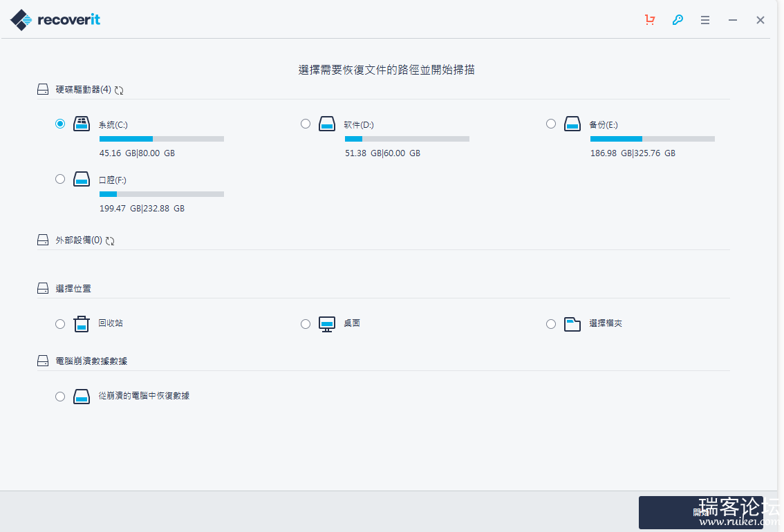Click the 回收站 label
This screenshot has width=784, height=532.
click(111, 323)
